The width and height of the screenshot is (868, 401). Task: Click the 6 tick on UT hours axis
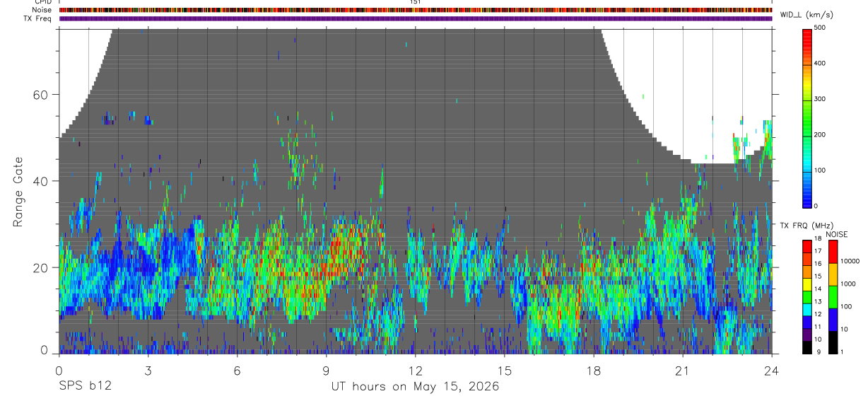coord(237,370)
